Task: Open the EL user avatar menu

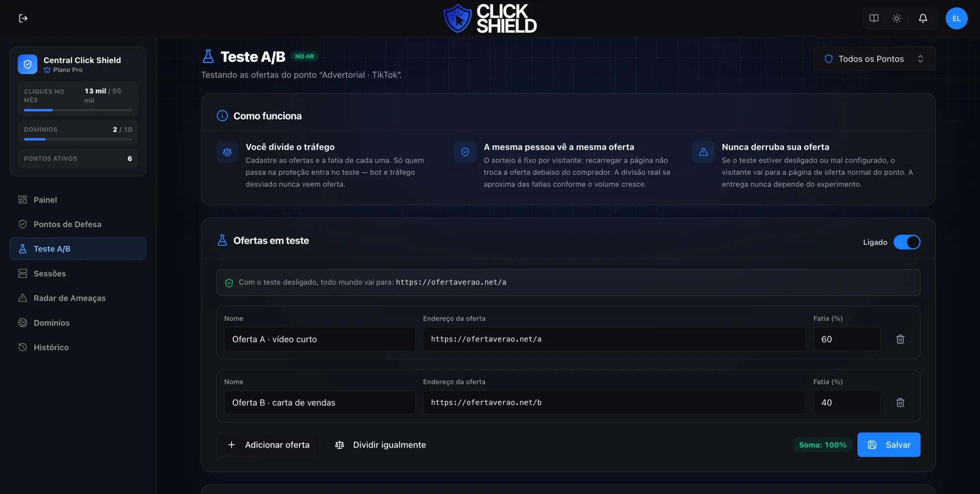Action: point(956,18)
